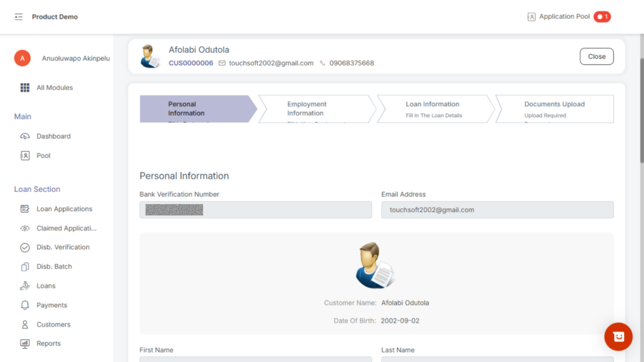Screen dimensions: 644x362
Task: Click the orange chat widget button
Action: [x=618, y=337]
